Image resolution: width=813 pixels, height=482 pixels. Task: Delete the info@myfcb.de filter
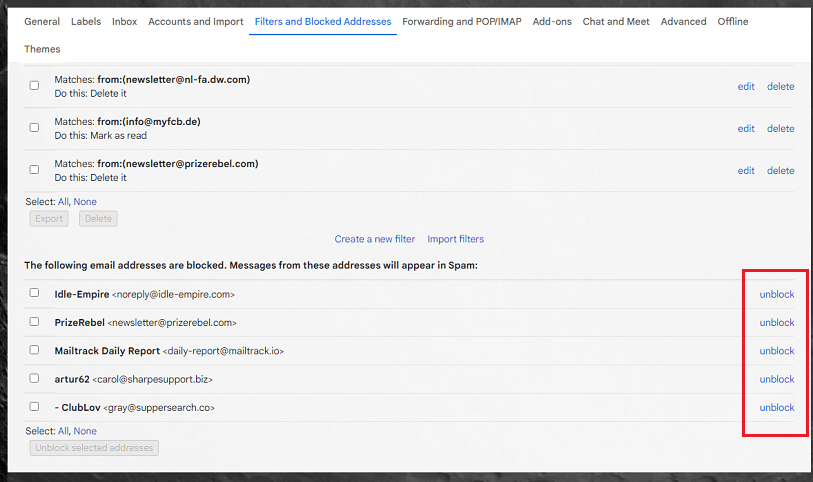point(780,129)
